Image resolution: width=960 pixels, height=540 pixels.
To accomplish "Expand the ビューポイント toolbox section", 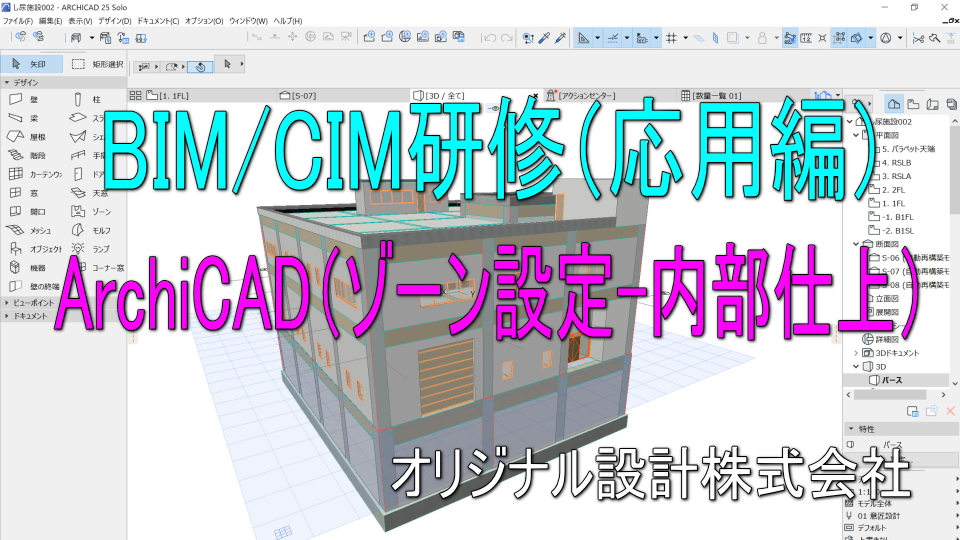I will 7,301.
